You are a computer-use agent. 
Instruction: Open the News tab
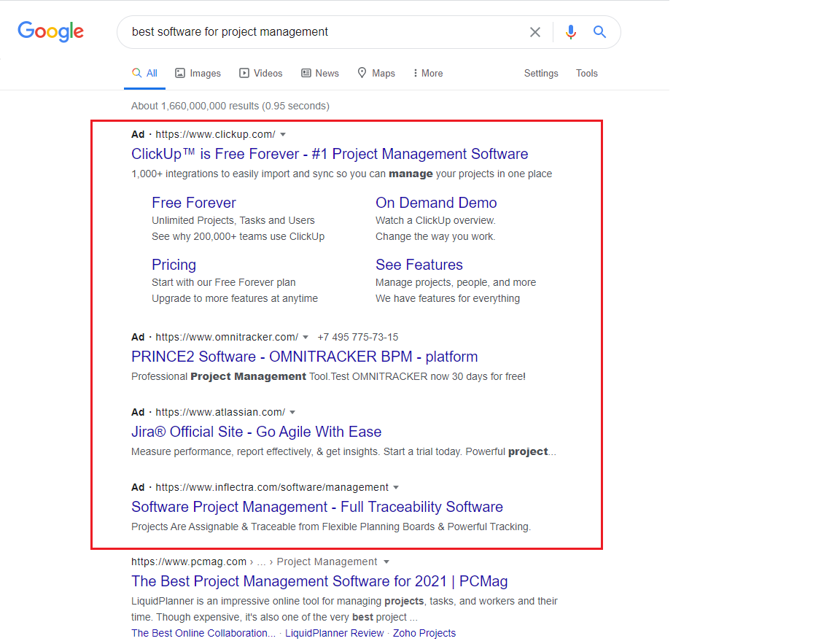(320, 74)
